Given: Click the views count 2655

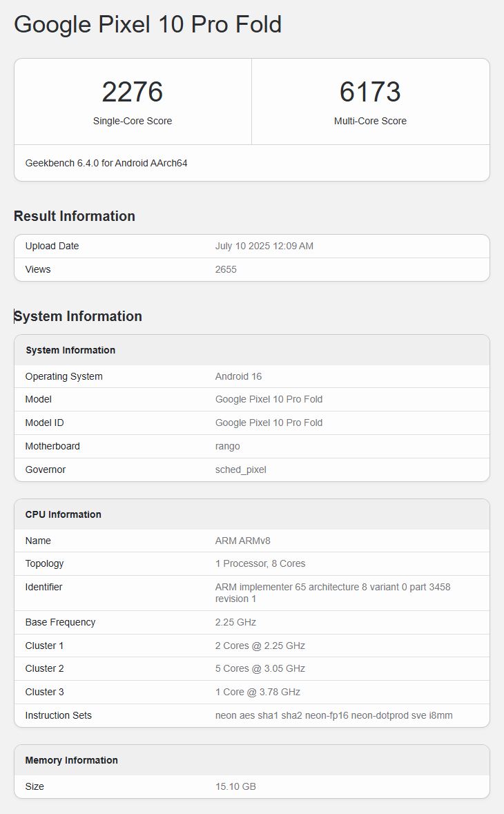Looking at the screenshot, I should (226, 270).
